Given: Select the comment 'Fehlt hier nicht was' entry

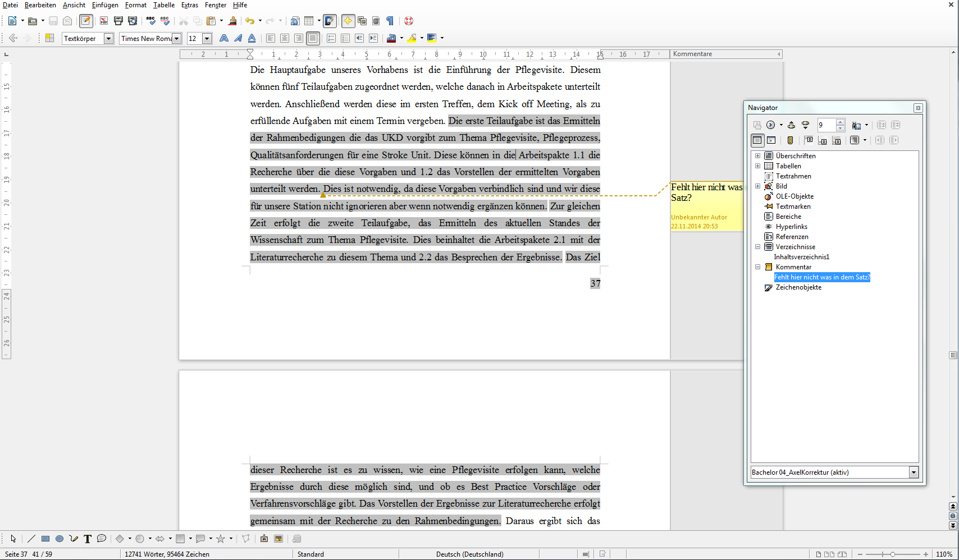Looking at the screenshot, I should coord(822,277).
